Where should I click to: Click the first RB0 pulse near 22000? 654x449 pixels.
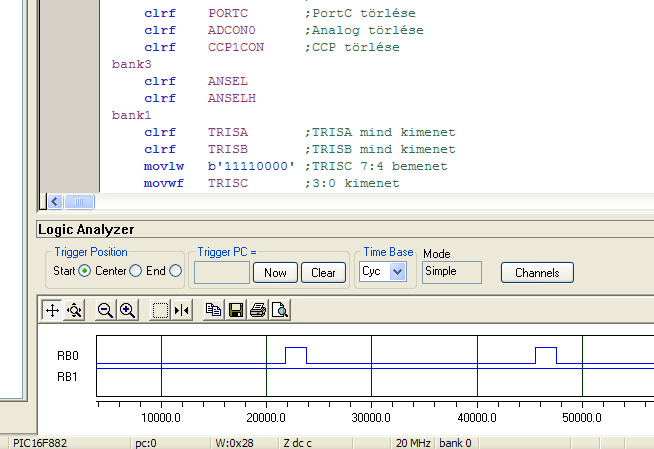click(x=296, y=355)
